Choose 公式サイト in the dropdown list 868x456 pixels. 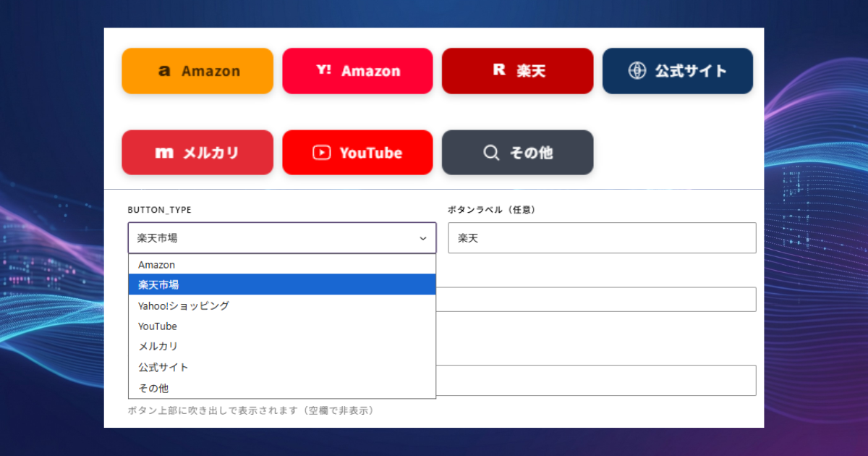click(x=282, y=367)
